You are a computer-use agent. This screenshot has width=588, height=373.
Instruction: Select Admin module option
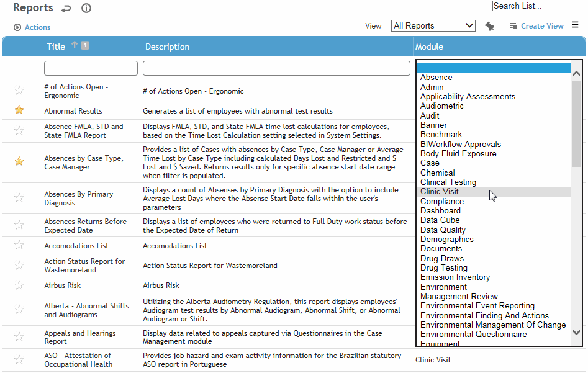pyautogui.click(x=494, y=87)
